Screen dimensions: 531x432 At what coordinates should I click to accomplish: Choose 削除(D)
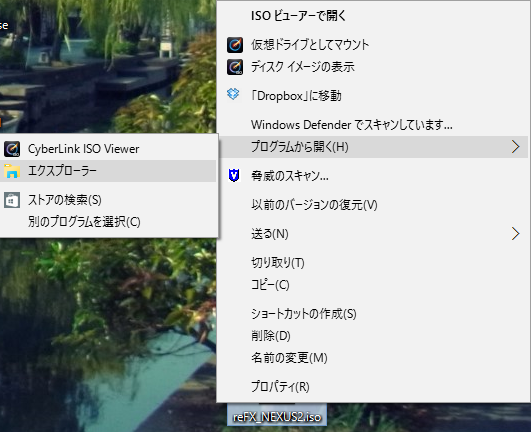tap(373, 336)
